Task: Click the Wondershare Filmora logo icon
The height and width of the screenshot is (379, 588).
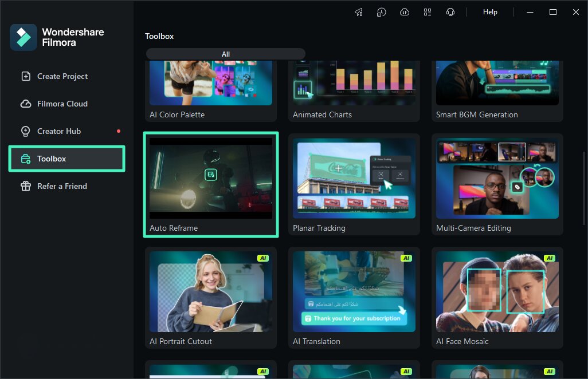Action: tap(23, 37)
